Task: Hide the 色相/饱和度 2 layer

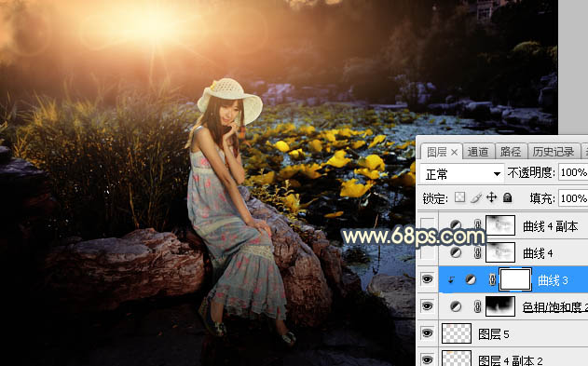Action: point(427,306)
